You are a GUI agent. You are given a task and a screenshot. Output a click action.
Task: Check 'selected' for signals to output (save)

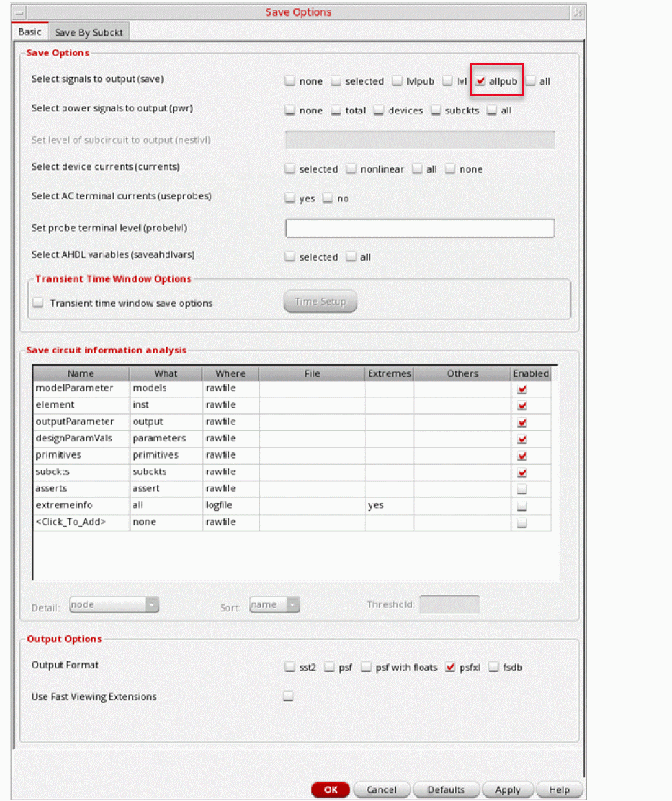(x=336, y=80)
